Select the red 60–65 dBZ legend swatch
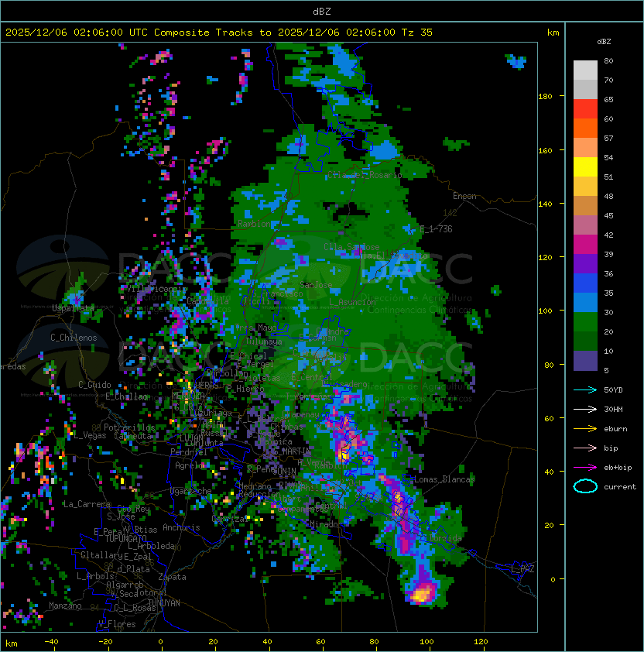Viewport: 644px width, 652px height. point(585,109)
